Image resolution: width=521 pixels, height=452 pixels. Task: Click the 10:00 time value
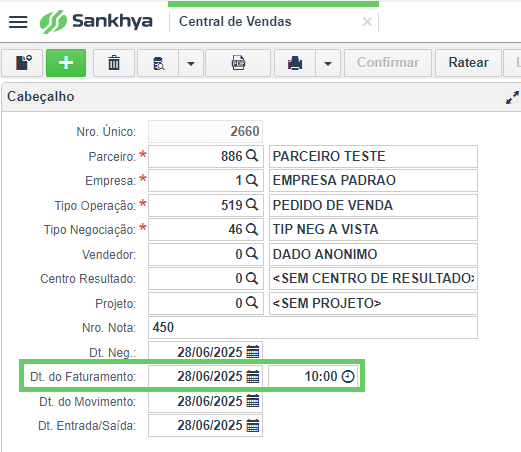pos(321,377)
